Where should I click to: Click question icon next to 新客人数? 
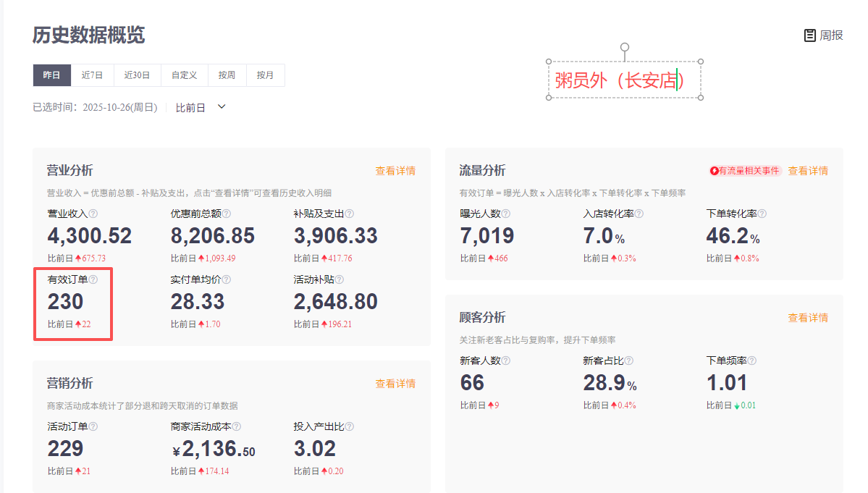(x=506, y=361)
